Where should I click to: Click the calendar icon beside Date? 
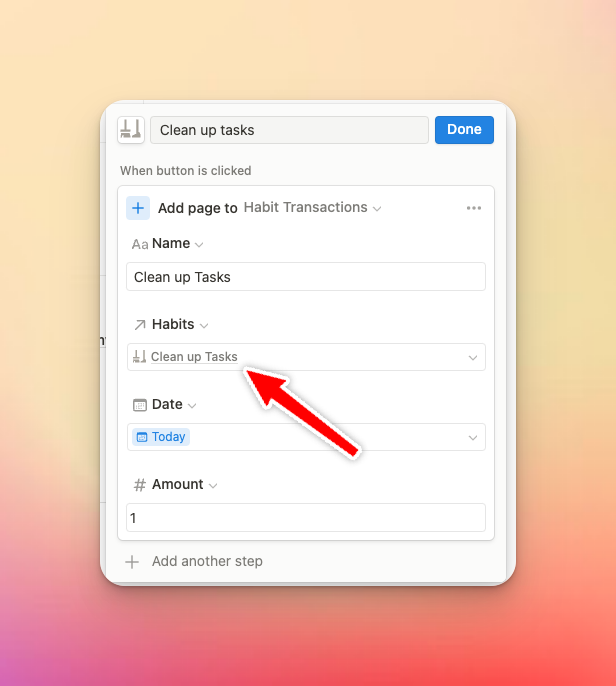140,405
